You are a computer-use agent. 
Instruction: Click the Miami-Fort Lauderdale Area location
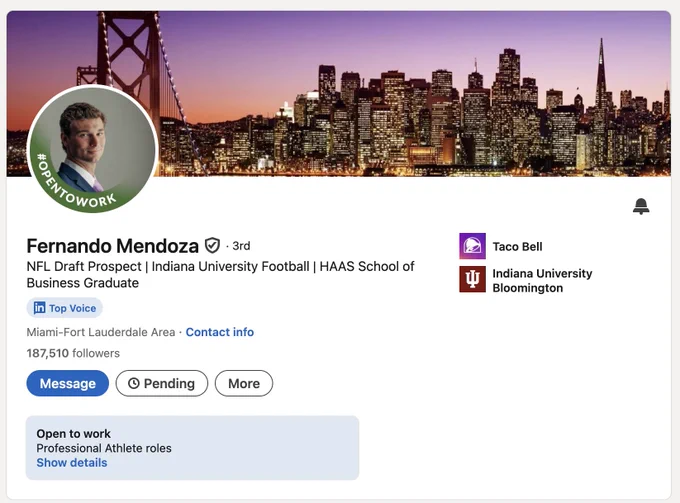point(101,332)
